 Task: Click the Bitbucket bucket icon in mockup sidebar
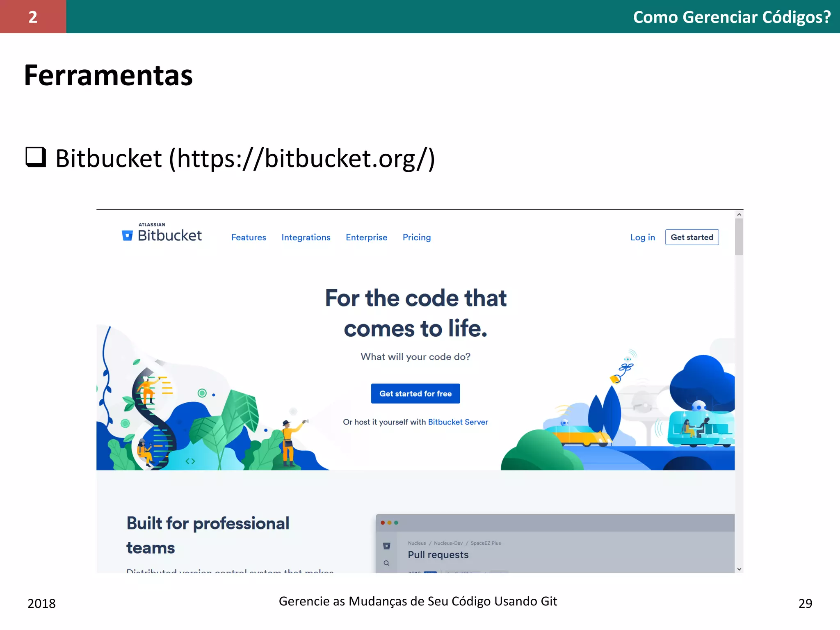[x=386, y=546]
